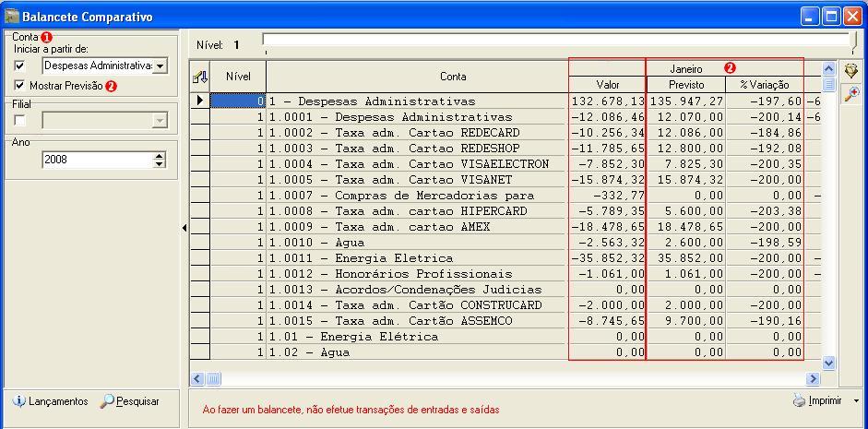The width and height of the screenshot is (868, 429).
Task: Click Valor cell -35.852,32
Action: [x=607, y=258]
